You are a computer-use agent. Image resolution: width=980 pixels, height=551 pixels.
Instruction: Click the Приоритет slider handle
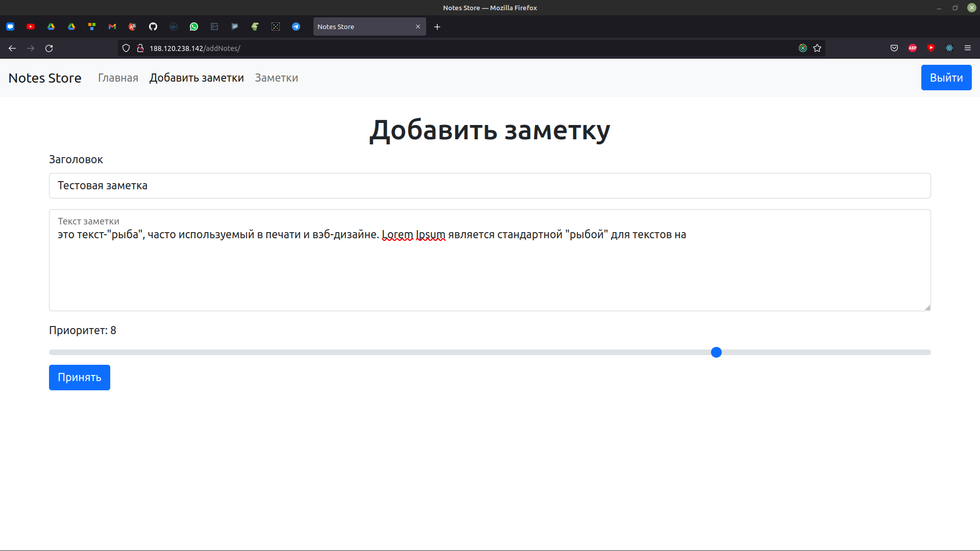coord(716,353)
